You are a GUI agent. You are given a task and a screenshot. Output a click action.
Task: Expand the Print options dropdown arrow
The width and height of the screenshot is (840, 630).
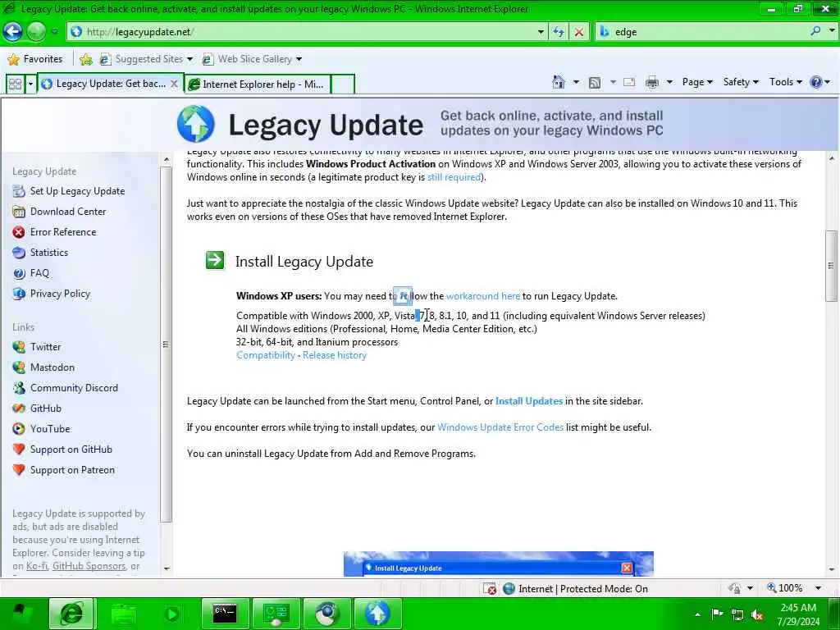(x=669, y=82)
